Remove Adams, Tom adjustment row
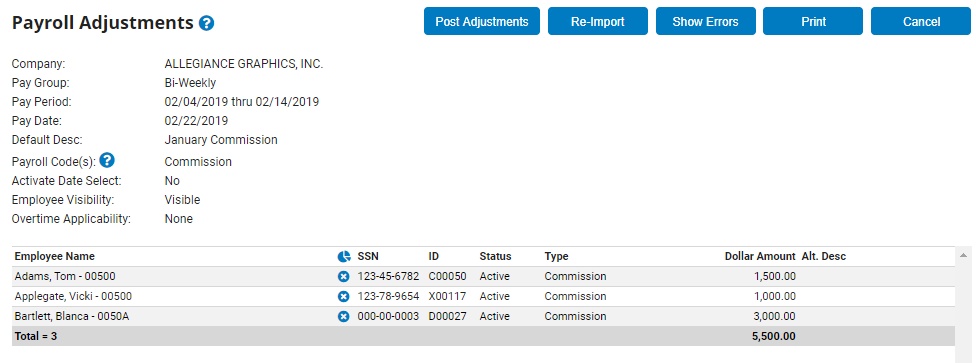976x363 pixels. click(344, 276)
